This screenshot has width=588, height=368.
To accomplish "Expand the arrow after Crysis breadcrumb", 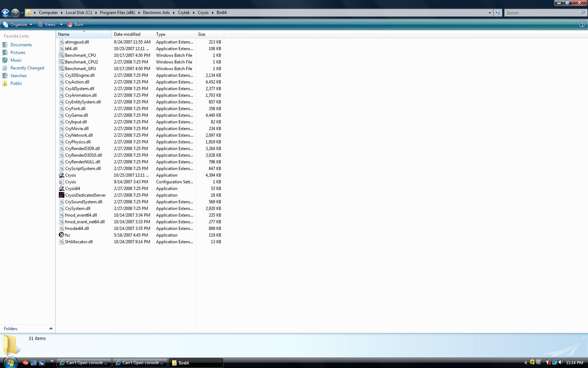I will point(213,13).
